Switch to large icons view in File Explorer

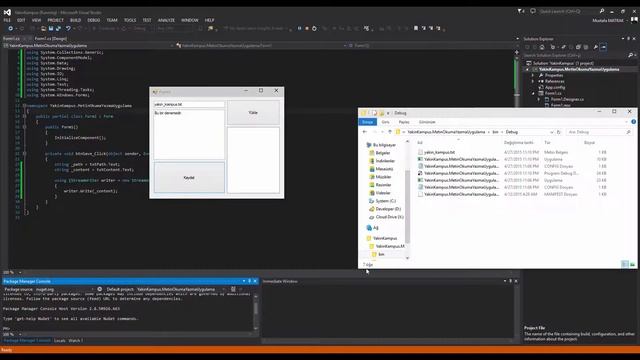click(x=632, y=264)
